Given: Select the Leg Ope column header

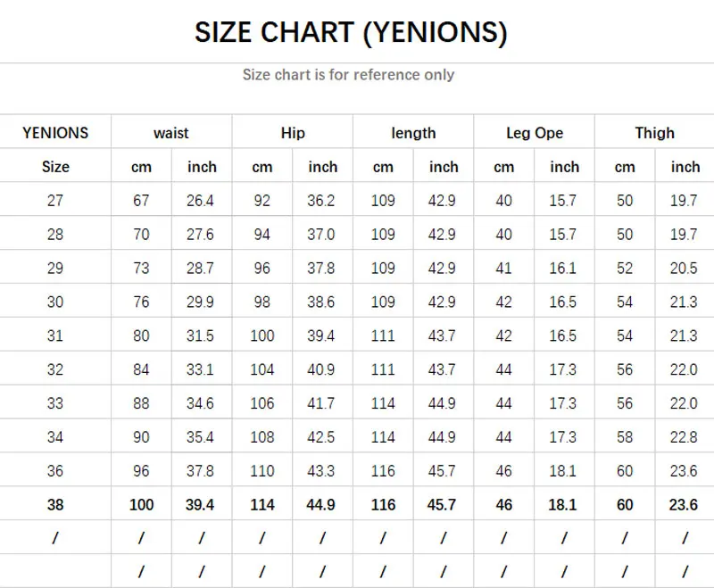Looking at the screenshot, I should point(535,133).
